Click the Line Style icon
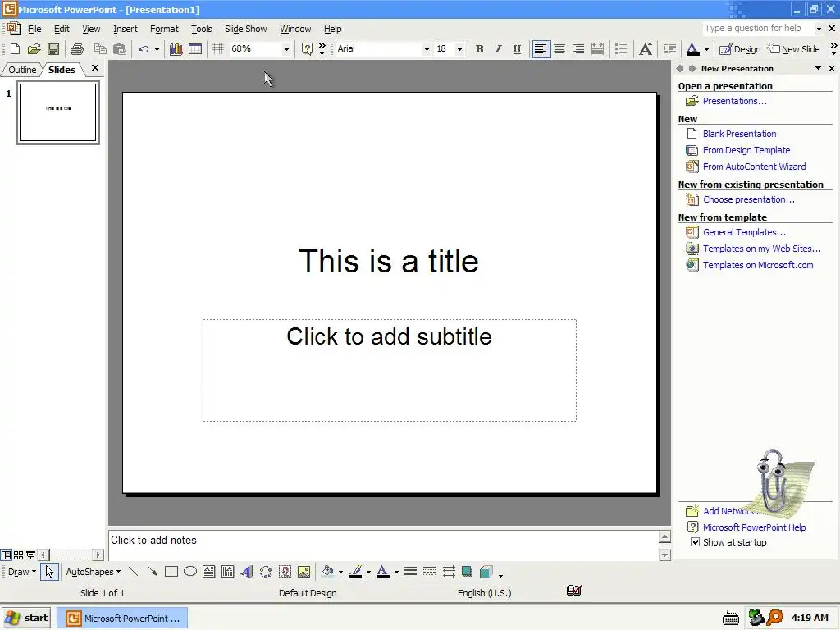The width and height of the screenshot is (840, 630). click(x=410, y=572)
